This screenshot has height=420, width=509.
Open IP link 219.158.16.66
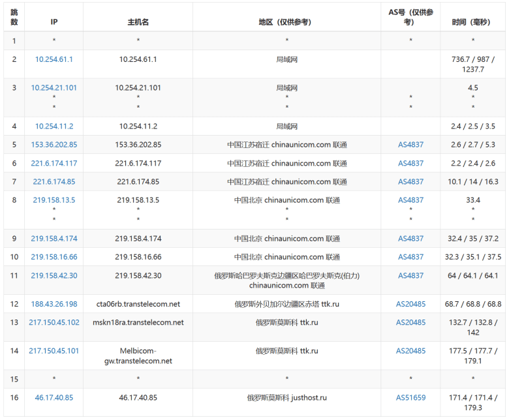54,257
